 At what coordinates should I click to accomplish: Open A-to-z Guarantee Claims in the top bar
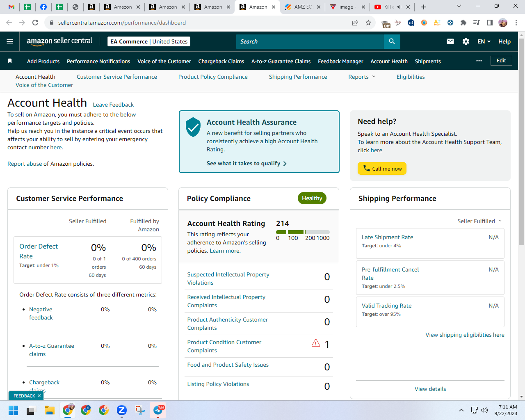pyautogui.click(x=281, y=61)
